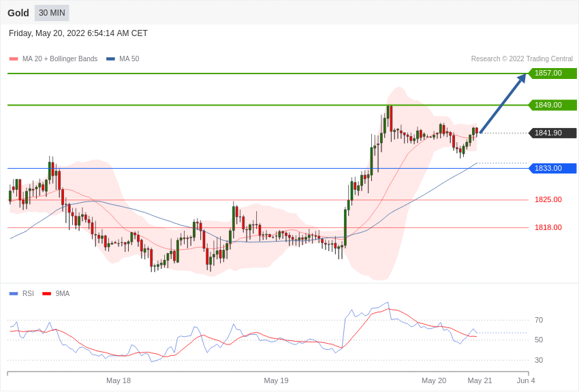Click the MA 50 legend label
This screenshot has height=392, width=579.
[129, 59]
